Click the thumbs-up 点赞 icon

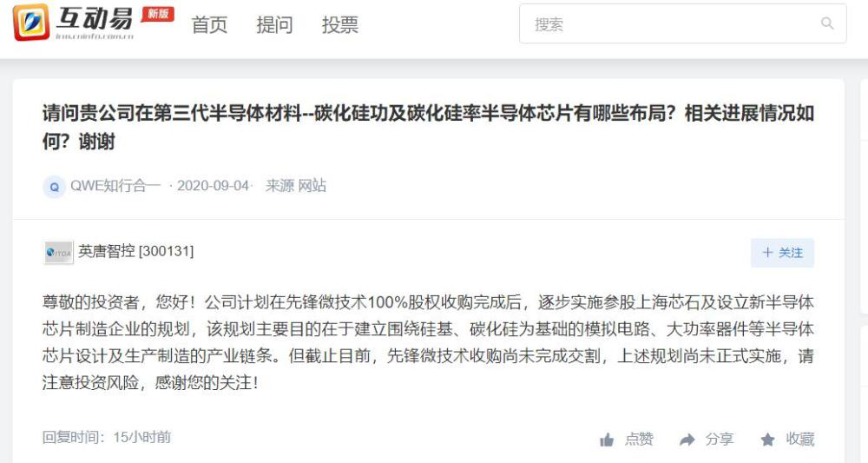tap(607, 440)
